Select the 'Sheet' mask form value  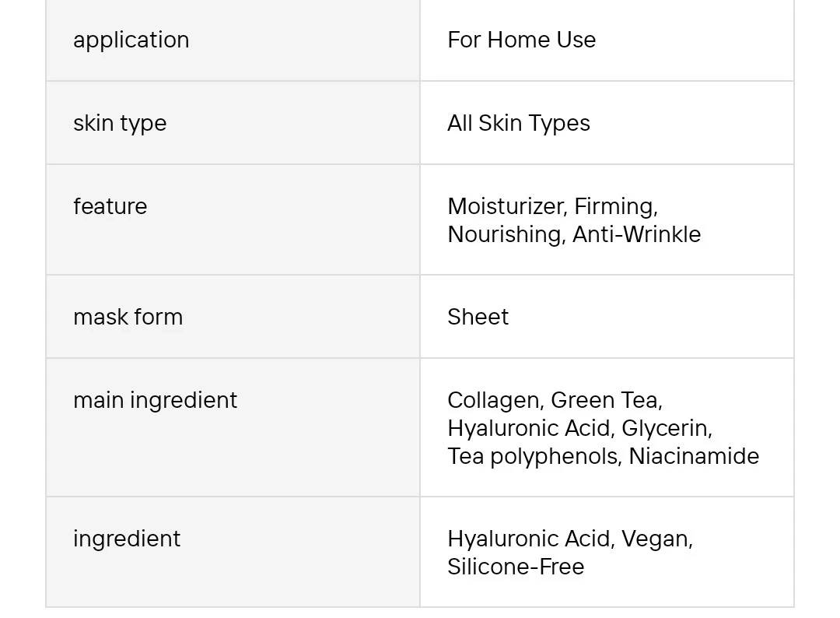coord(478,317)
